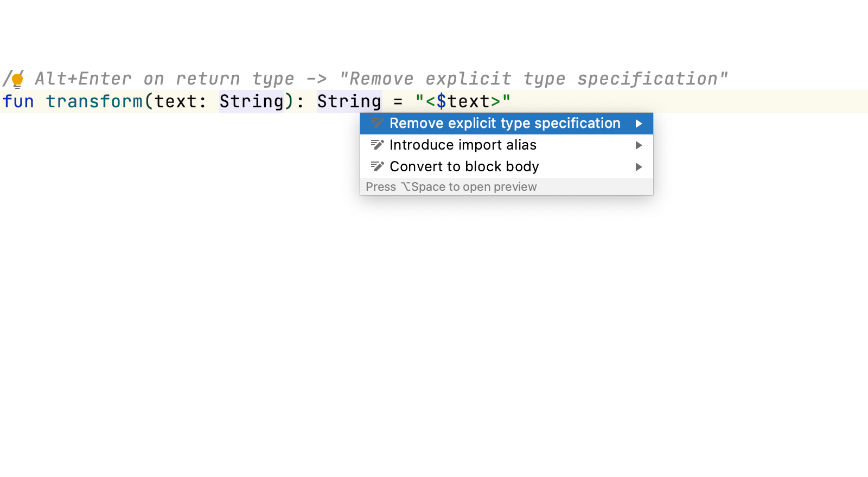The height and width of the screenshot is (477, 868).
Task: Click the lightbulb icon in the comment
Action: pyautogui.click(x=18, y=78)
